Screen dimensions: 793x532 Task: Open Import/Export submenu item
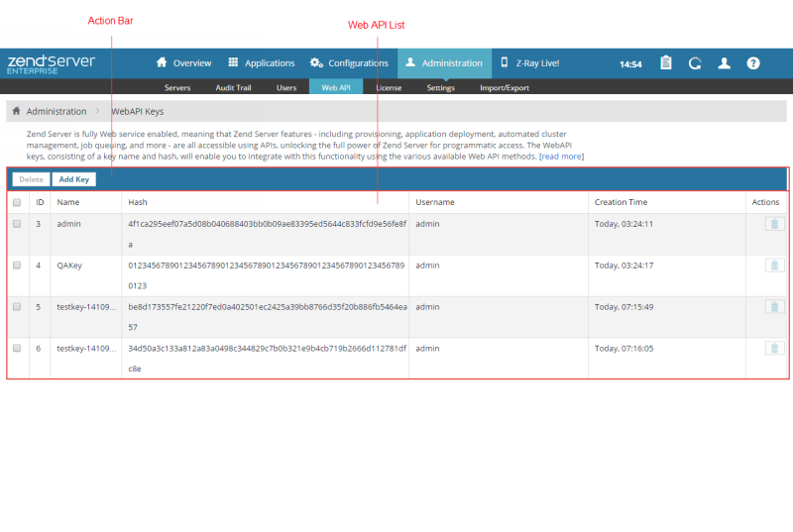pyautogui.click(x=505, y=88)
